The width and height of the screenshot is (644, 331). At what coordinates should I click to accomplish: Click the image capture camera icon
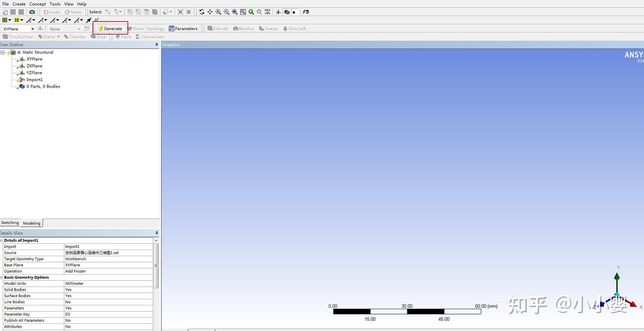tap(31, 12)
